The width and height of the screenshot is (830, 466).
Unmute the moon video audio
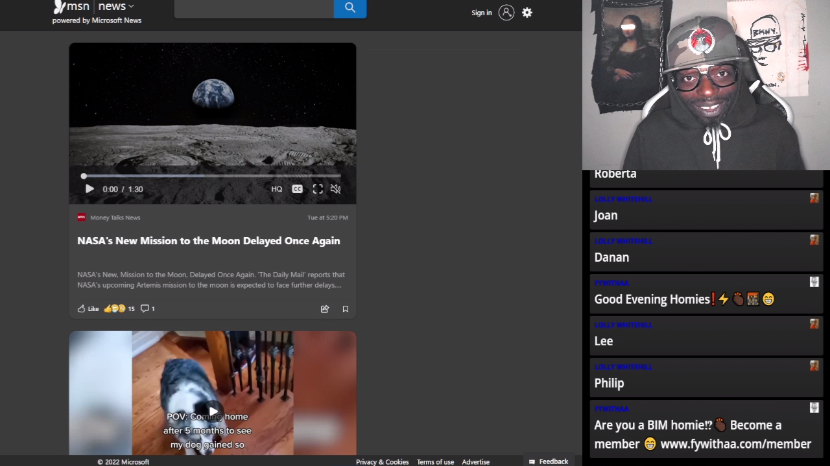click(336, 189)
